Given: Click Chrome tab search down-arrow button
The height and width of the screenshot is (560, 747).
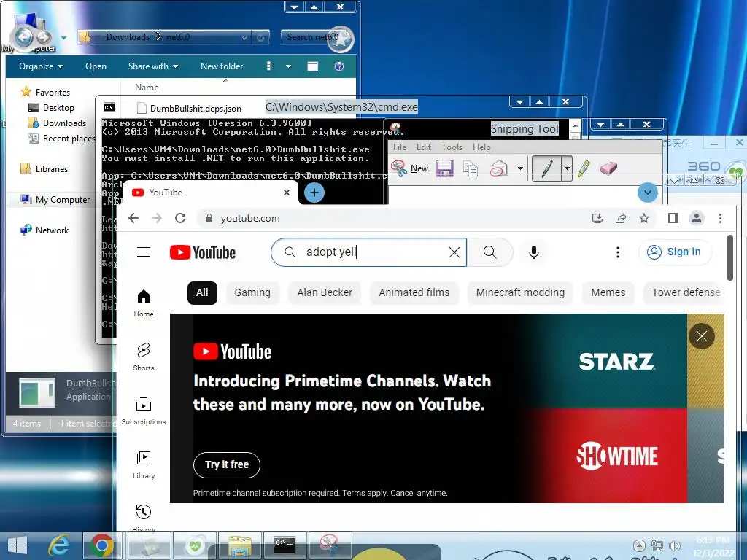Looking at the screenshot, I should click(648, 192).
